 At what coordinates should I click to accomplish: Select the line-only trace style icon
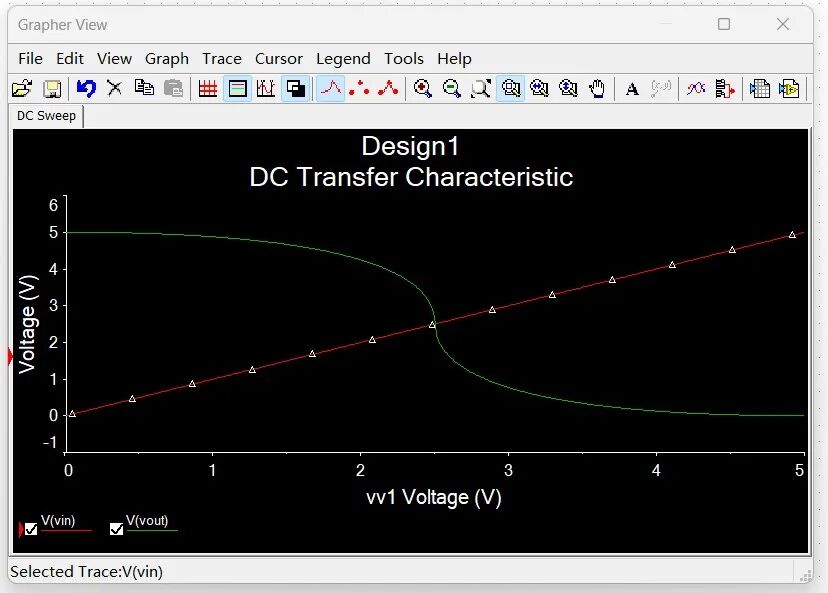331,89
